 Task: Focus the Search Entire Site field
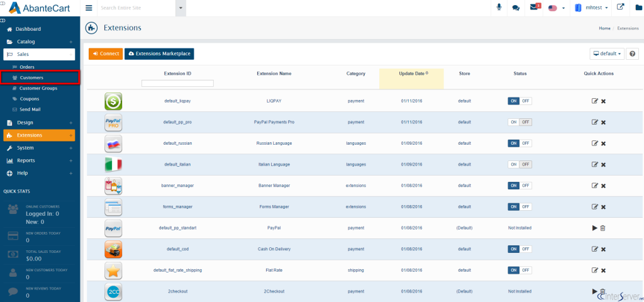(x=136, y=8)
